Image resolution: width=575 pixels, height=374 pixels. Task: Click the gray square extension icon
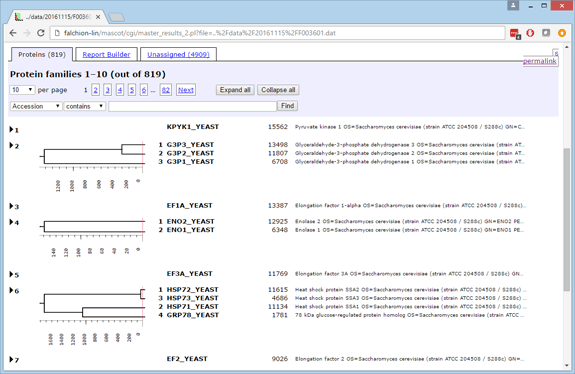pos(546,33)
